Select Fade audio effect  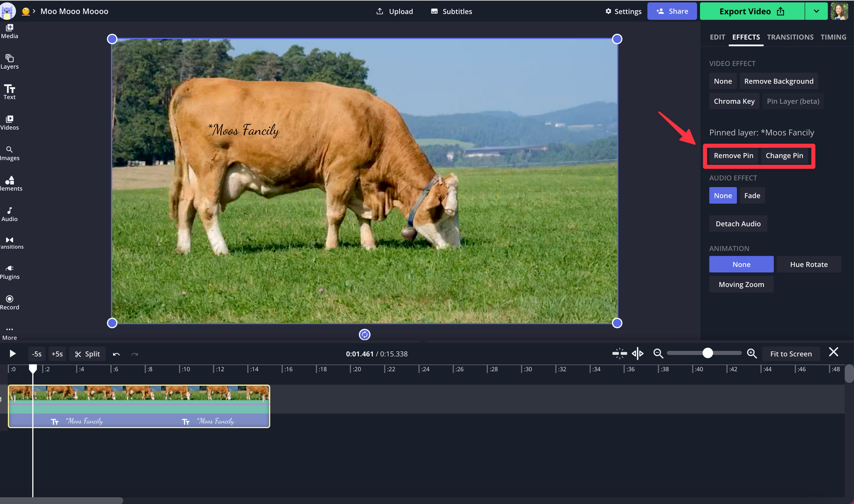coord(752,195)
